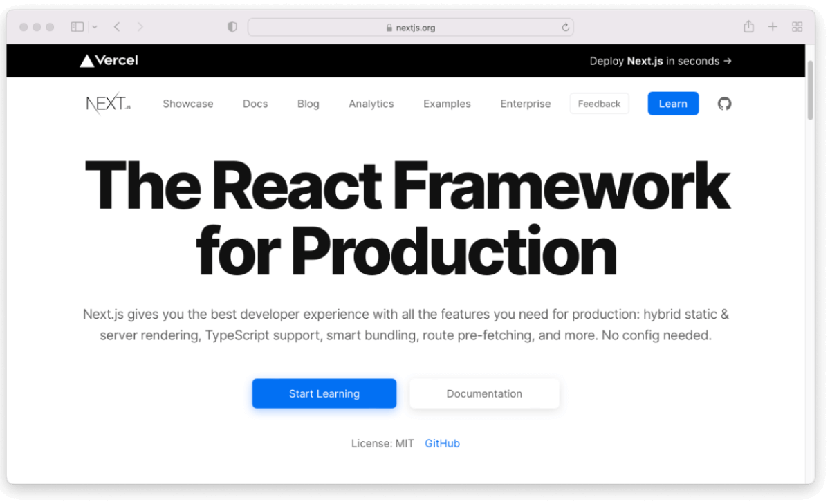Click the Documentation button

(x=484, y=393)
